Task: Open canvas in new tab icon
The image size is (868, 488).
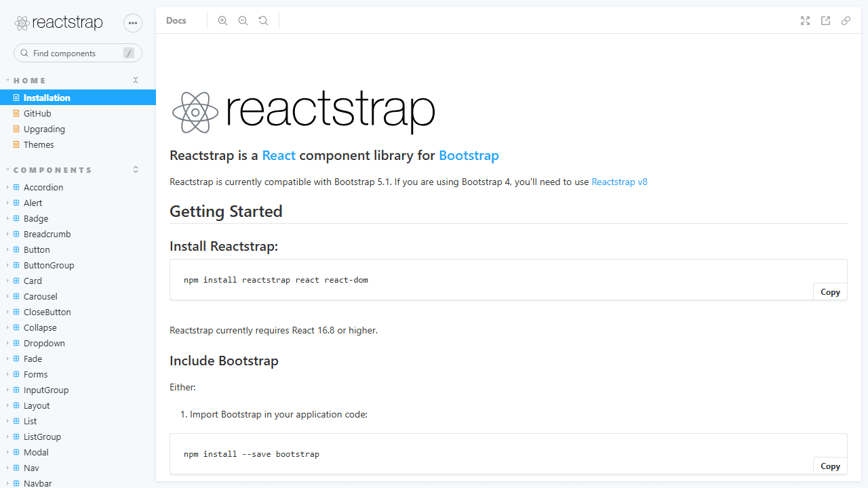Action: [x=825, y=21]
